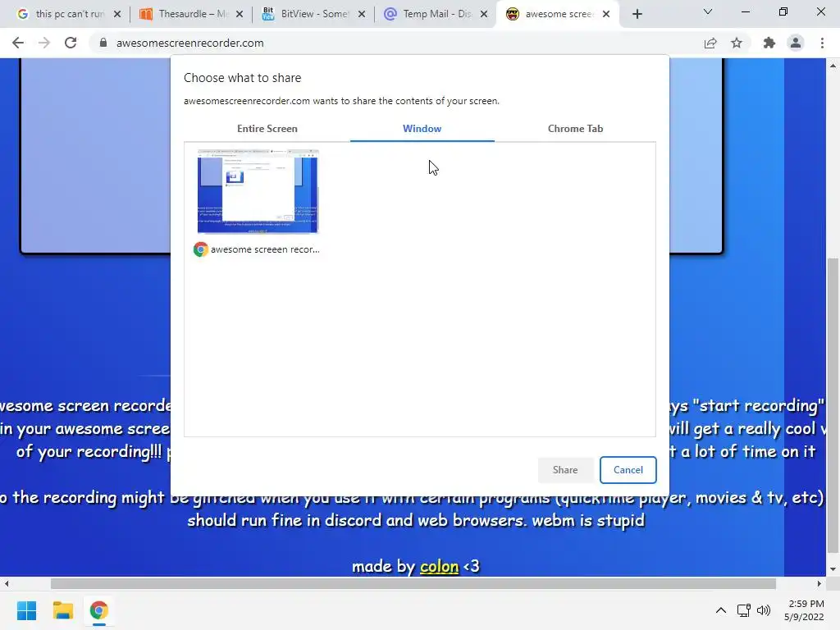Click Chrome icon in taskbar

[98, 610]
